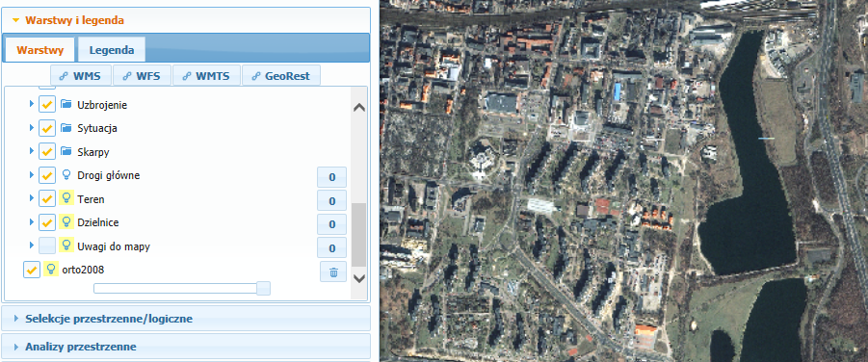Open the WMS service link
Viewport: 868px width, 362px height.
click(x=81, y=76)
